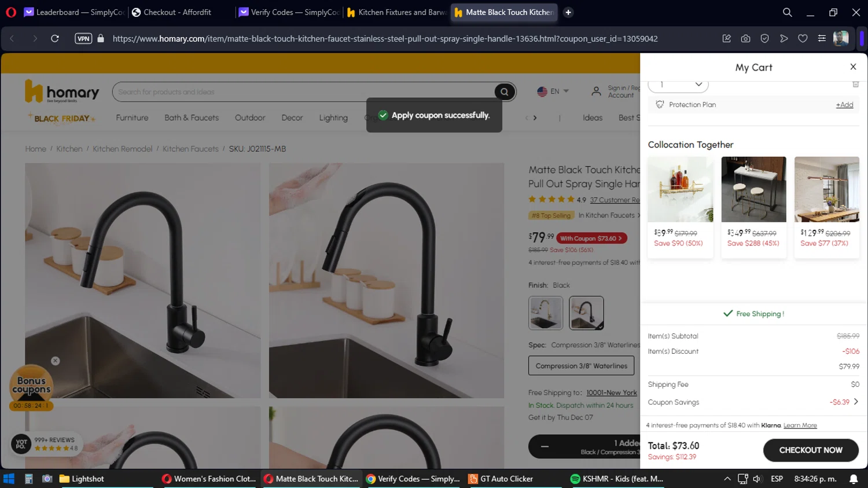Screen dimensions: 868x488
Task: Open the Bonus coupons widget
Action: [31, 387]
